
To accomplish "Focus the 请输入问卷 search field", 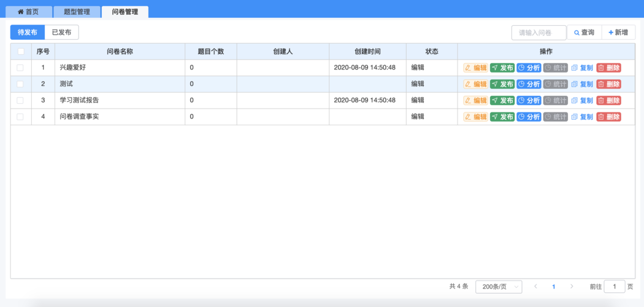I will pyautogui.click(x=539, y=33).
